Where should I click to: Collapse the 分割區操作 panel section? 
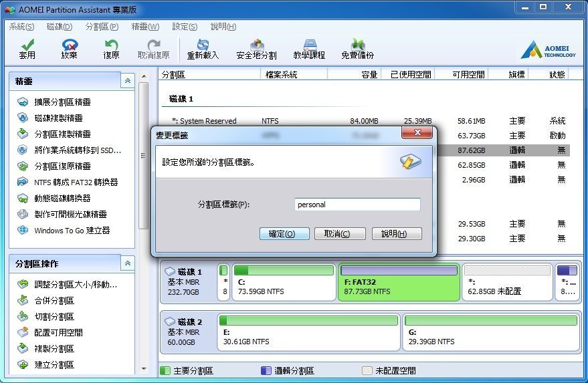pos(128,263)
